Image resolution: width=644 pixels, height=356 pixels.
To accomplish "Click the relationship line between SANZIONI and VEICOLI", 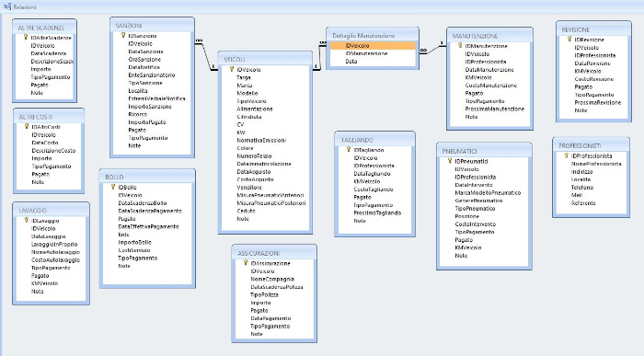I will (x=206, y=56).
